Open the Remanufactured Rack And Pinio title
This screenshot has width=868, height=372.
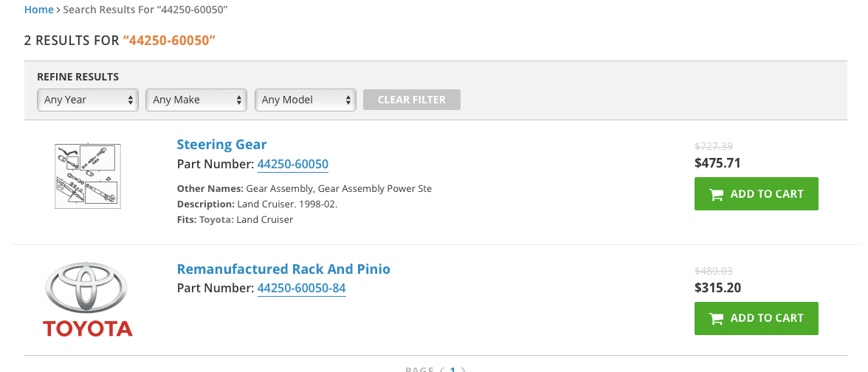(x=283, y=269)
